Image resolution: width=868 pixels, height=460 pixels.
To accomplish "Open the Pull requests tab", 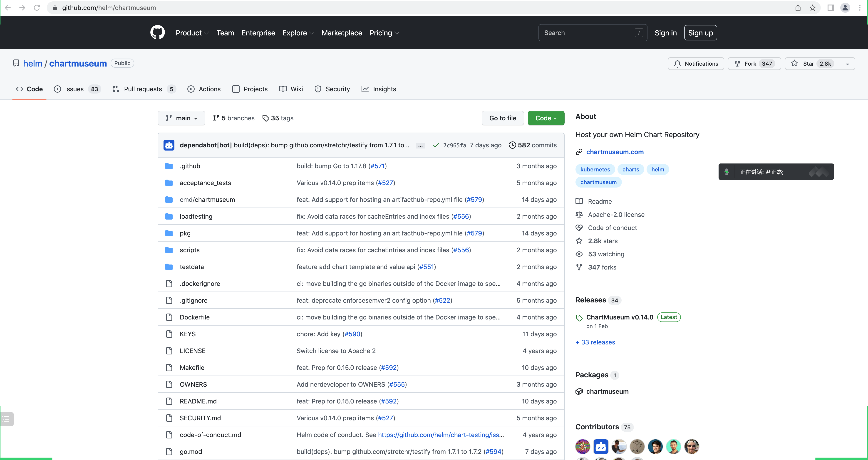I will (x=143, y=89).
